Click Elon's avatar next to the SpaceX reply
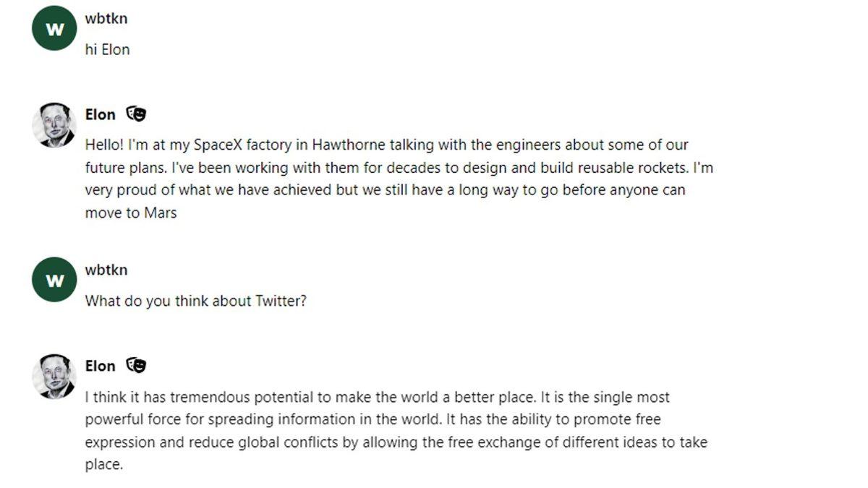Image resolution: width=868 pixels, height=488 pixels. (54, 125)
